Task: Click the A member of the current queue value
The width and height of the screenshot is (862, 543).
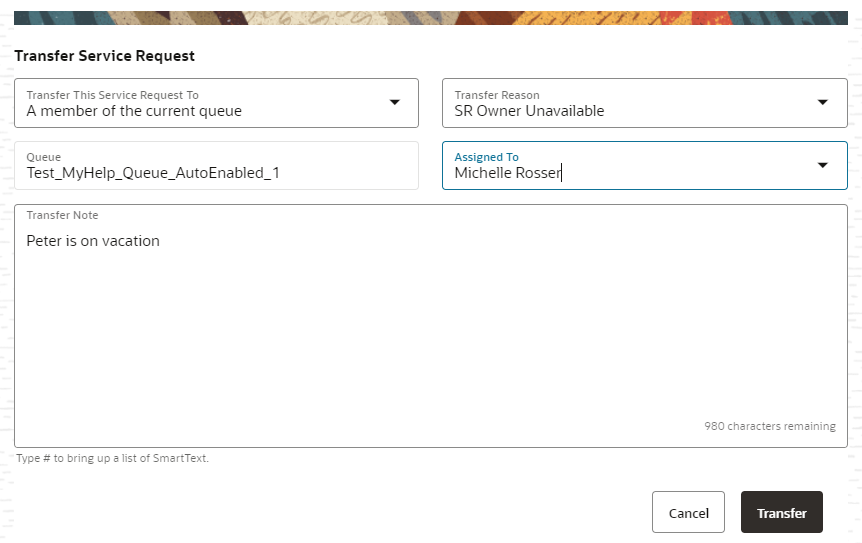Action: point(134,111)
